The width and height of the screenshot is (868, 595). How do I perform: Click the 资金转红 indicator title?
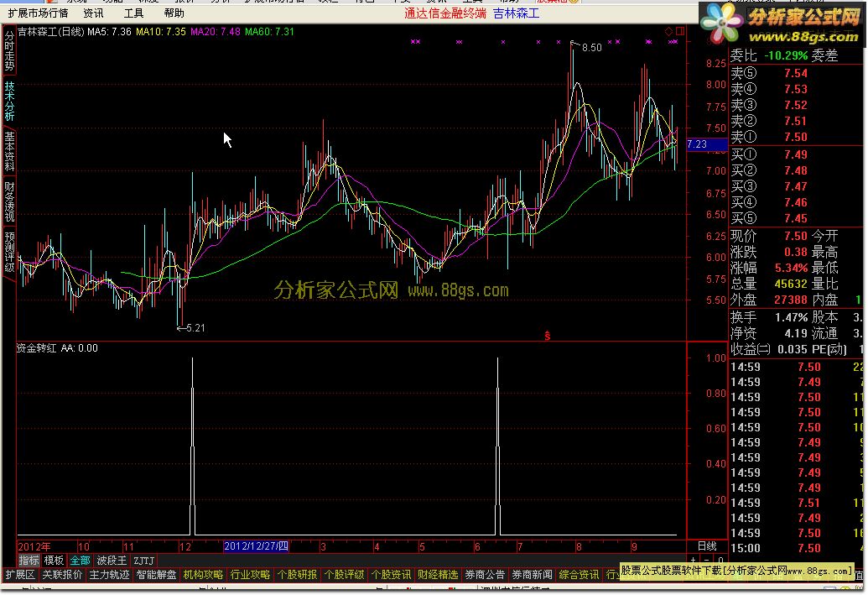pos(37,348)
